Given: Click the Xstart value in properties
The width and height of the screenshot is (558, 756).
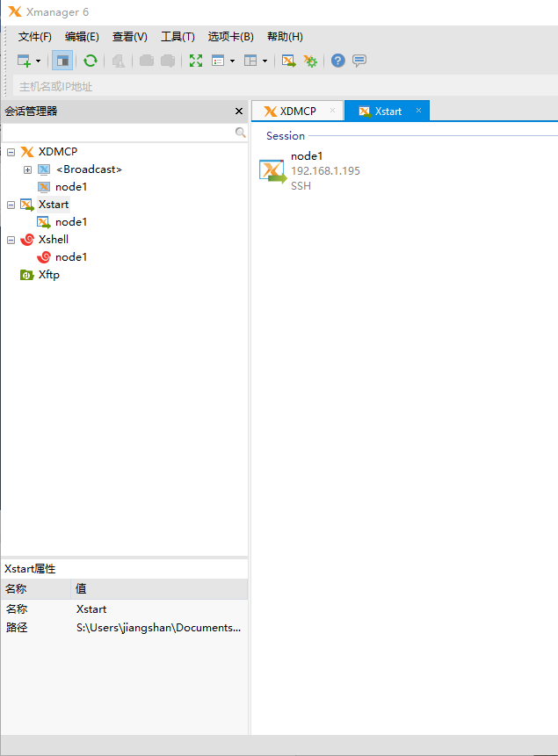Looking at the screenshot, I should [x=91, y=609].
